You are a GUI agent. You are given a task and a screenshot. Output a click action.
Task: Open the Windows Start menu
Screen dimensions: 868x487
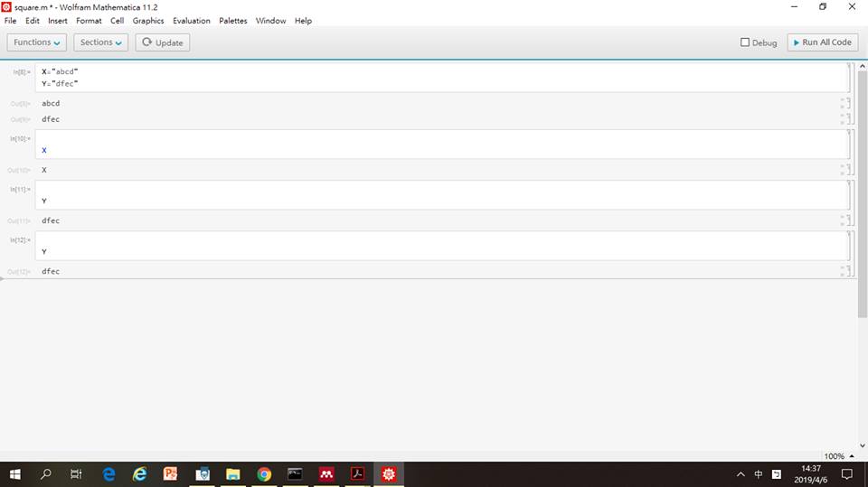[15, 474]
